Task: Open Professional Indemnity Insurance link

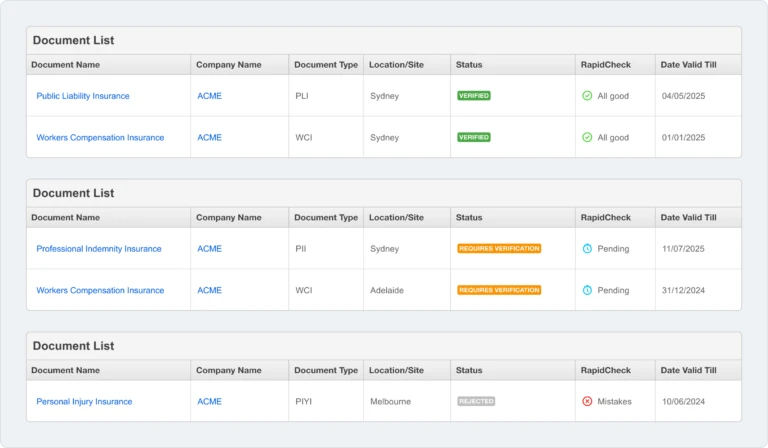Action: pyautogui.click(x=98, y=249)
